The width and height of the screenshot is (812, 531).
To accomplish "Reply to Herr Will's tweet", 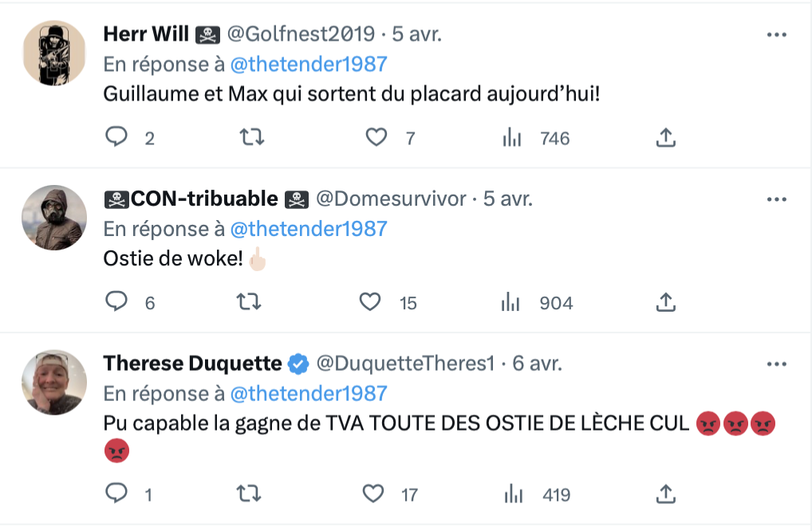I will pos(116,137).
